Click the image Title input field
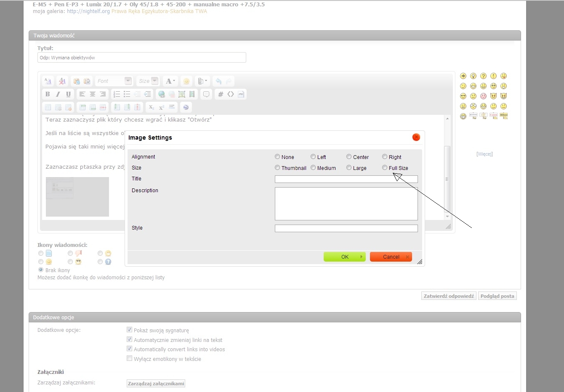The height and width of the screenshot is (392, 564). tap(346, 179)
